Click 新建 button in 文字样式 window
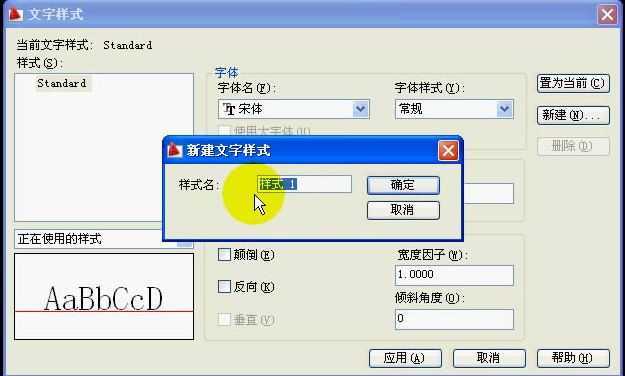The height and width of the screenshot is (376, 625). point(573,115)
